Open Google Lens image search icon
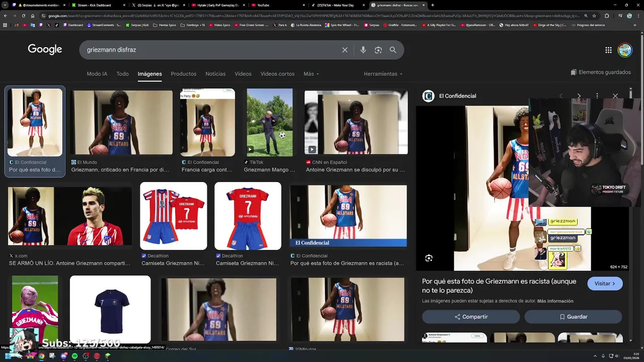This screenshot has height=362, width=644. tap(378, 50)
